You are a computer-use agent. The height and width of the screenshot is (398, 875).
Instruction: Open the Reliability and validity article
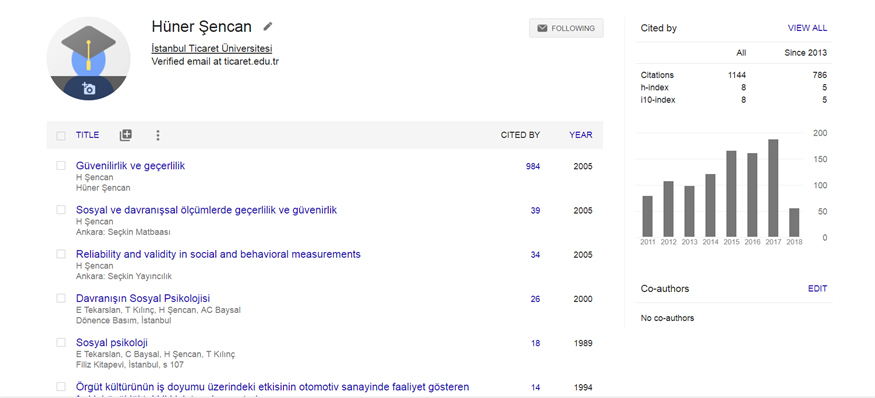(x=218, y=254)
